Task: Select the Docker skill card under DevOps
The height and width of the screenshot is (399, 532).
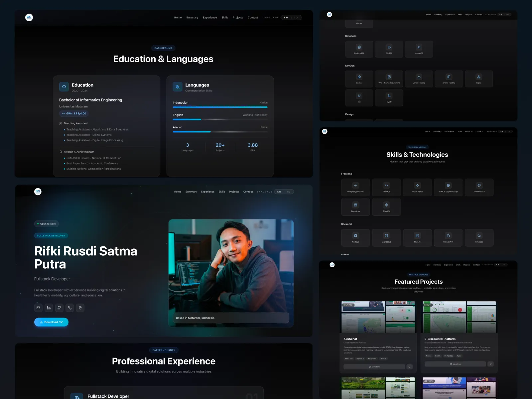Action: pos(359,79)
